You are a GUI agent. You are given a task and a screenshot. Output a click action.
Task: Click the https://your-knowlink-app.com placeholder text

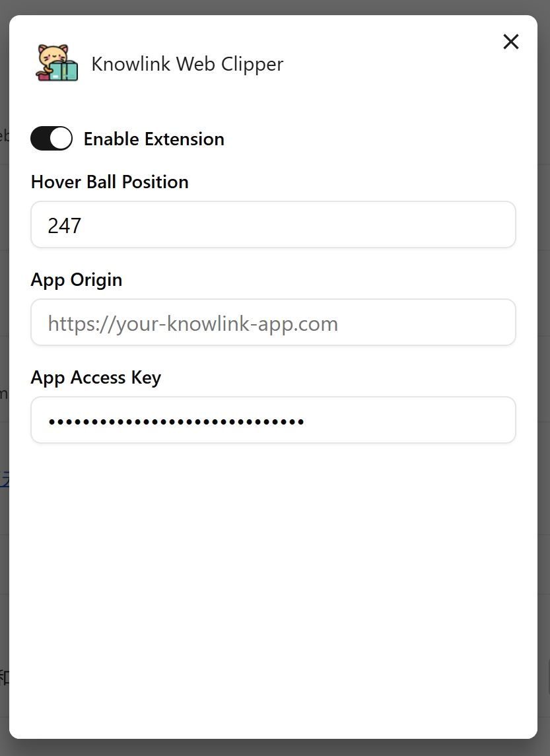pos(193,324)
